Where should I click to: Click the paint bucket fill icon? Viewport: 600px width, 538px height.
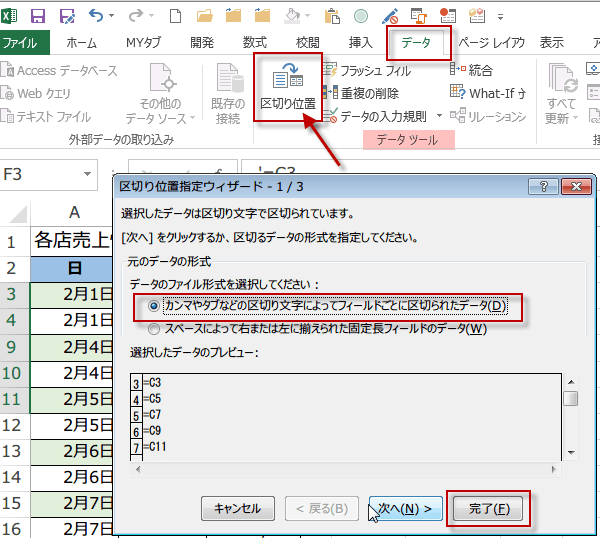[x=293, y=16]
